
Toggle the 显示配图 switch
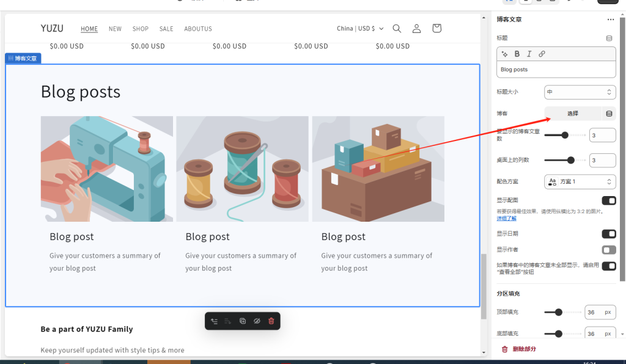[608, 201]
